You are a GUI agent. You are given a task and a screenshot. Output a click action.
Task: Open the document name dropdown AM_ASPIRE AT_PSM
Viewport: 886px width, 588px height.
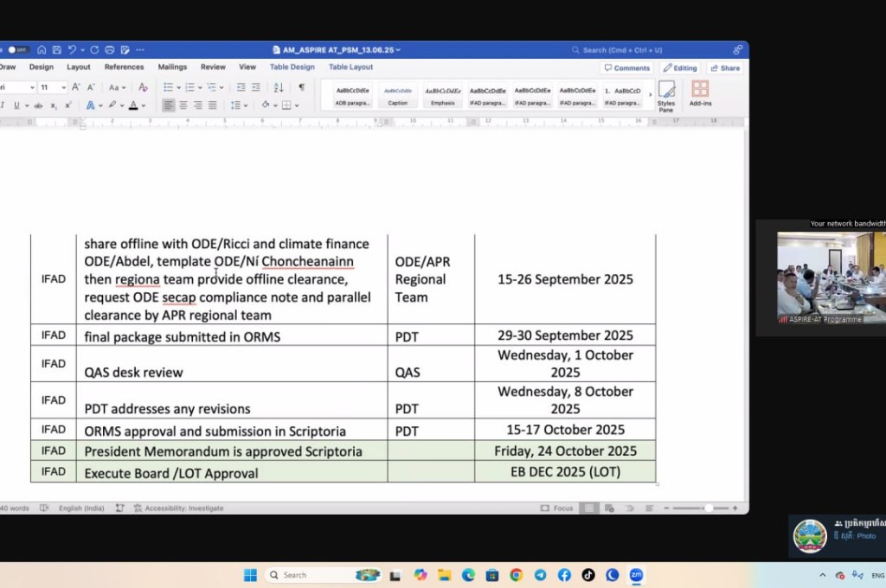point(337,49)
